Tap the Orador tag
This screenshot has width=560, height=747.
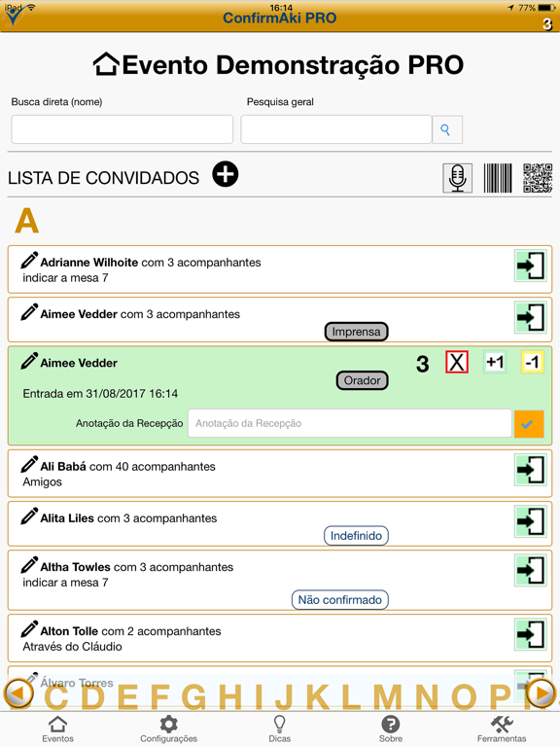tap(363, 380)
